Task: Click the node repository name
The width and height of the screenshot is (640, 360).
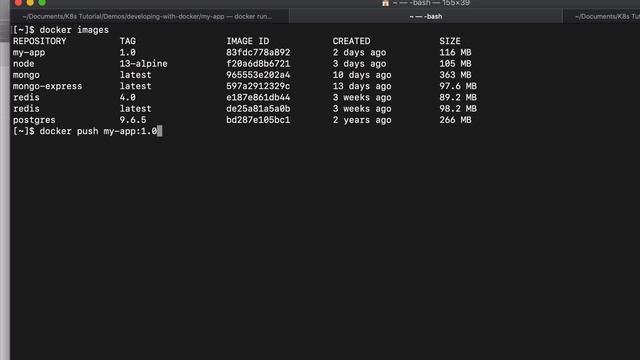Action: point(24,64)
